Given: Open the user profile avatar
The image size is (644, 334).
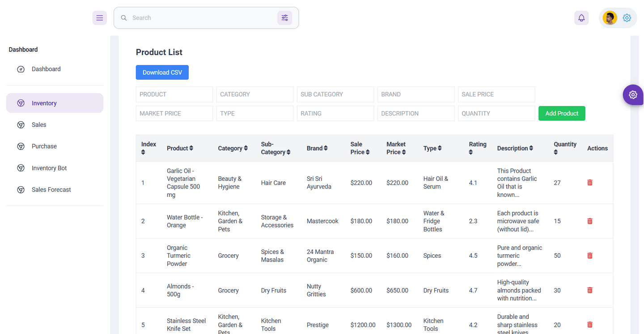Looking at the screenshot, I should pyautogui.click(x=610, y=18).
